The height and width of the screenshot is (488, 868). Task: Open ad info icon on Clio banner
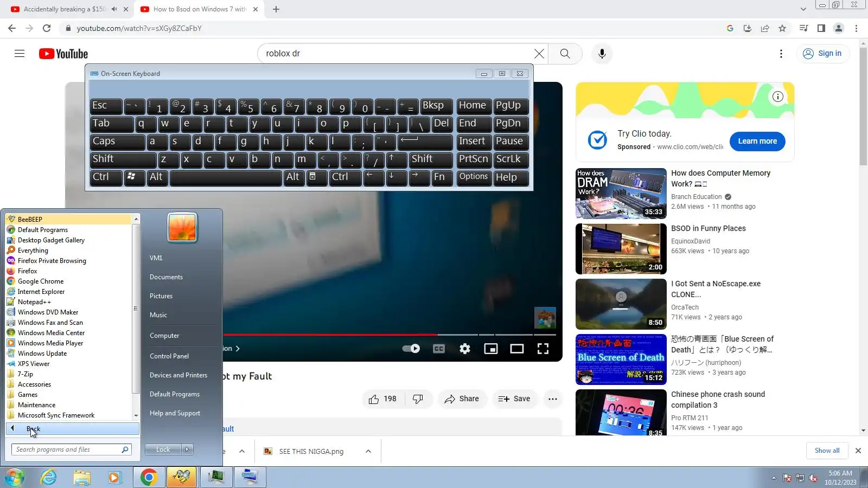click(778, 97)
